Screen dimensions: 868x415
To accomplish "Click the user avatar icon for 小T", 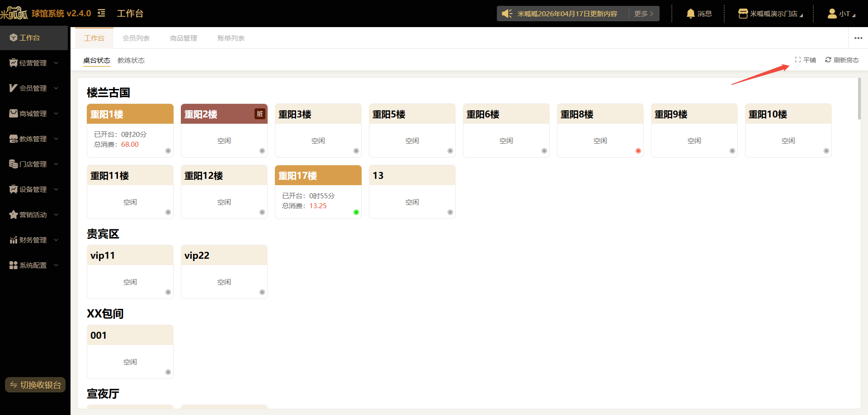I will [x=832, y=14].
